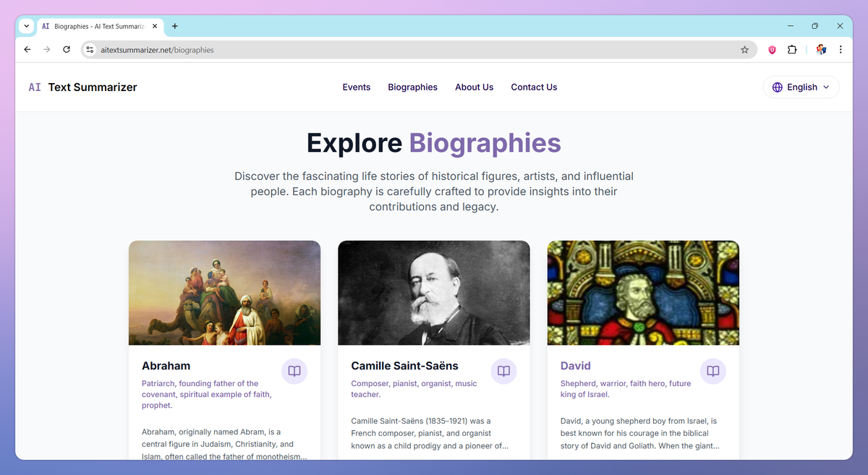This screenshot has width=868, height=475.
Task: Open the book icon on Abraham card
Action: coord(294,371)
